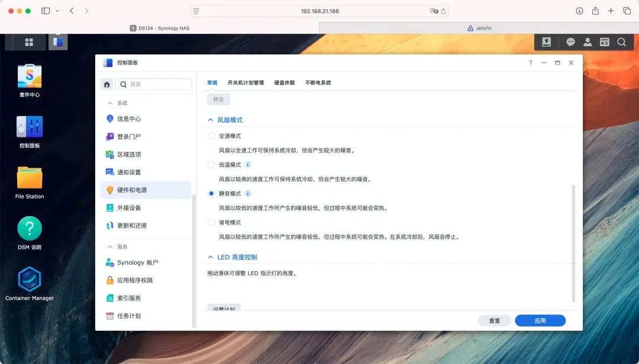Click the control panel home icon
Screen dimensions: 639x364
[x=106, y=84]
